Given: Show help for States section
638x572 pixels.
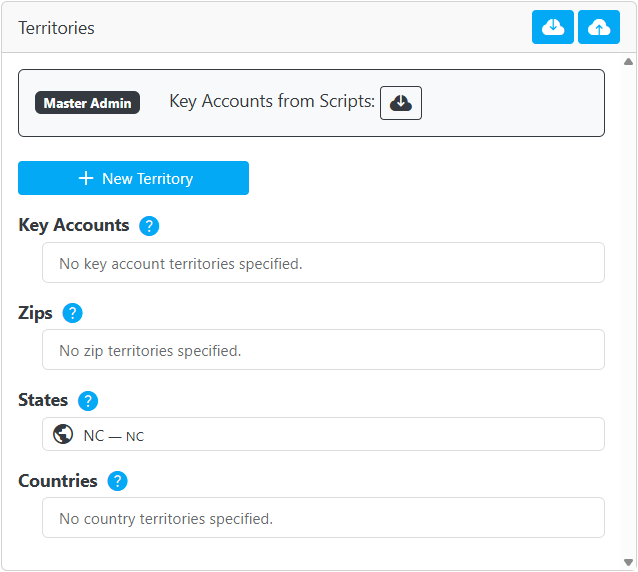Looking at the screenshot, I should [88, 401].
